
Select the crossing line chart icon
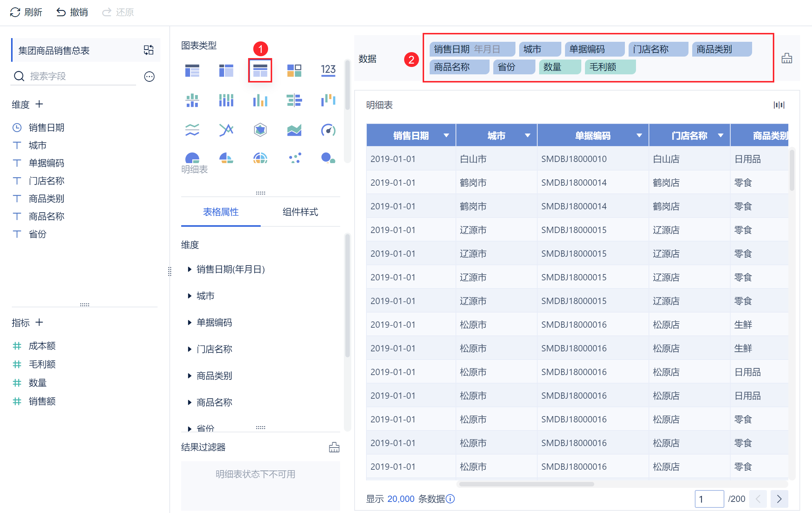[x=226, y=130]
